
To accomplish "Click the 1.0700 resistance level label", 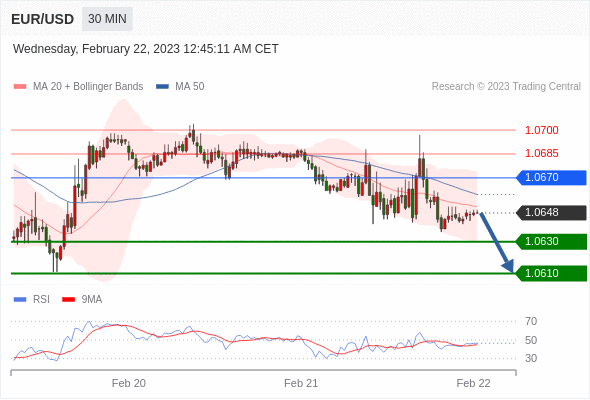I will click(541, 131).
